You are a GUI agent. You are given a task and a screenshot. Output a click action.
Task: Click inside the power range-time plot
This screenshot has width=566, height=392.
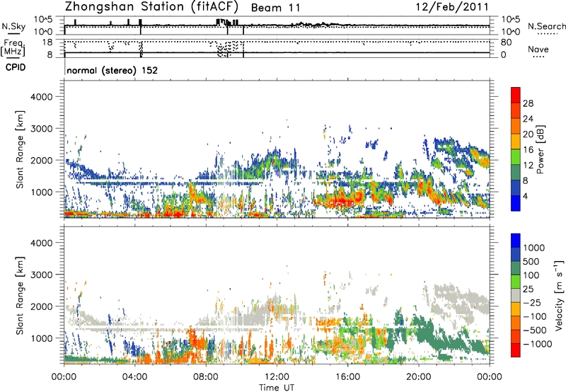277,149
